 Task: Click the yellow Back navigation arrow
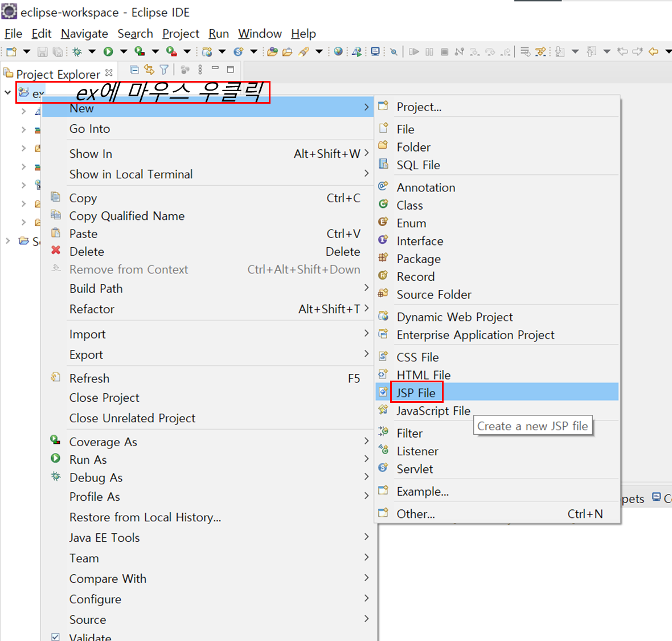pyautogui.click(x=653, y=52)
